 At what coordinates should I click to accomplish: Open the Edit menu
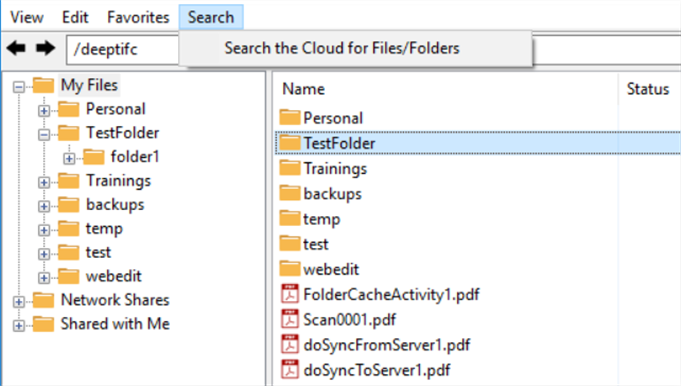tap(75, 17)
